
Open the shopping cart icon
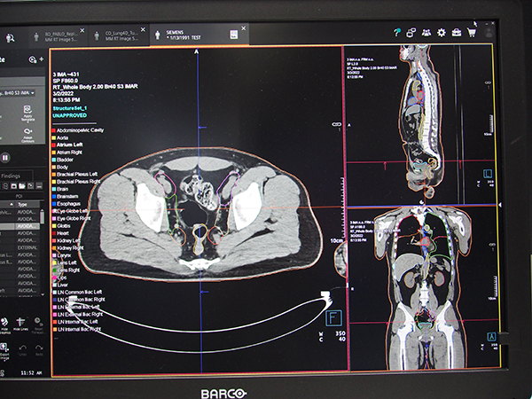[472, 33]
